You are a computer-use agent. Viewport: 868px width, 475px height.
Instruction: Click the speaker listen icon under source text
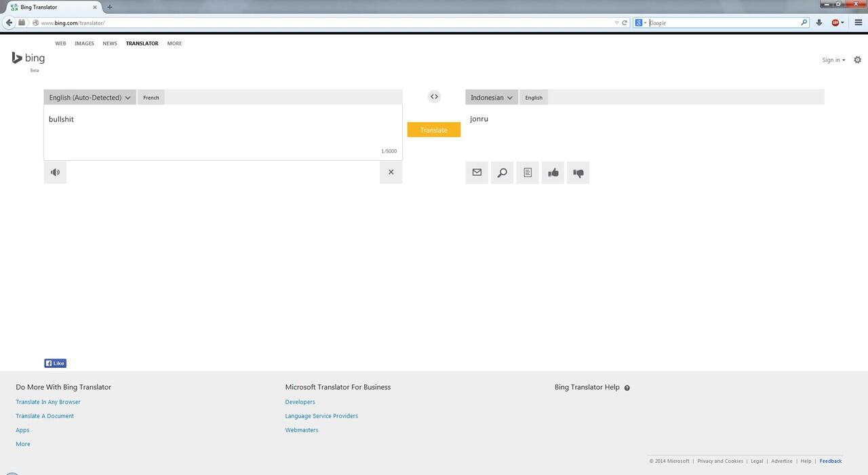(55, 172)
